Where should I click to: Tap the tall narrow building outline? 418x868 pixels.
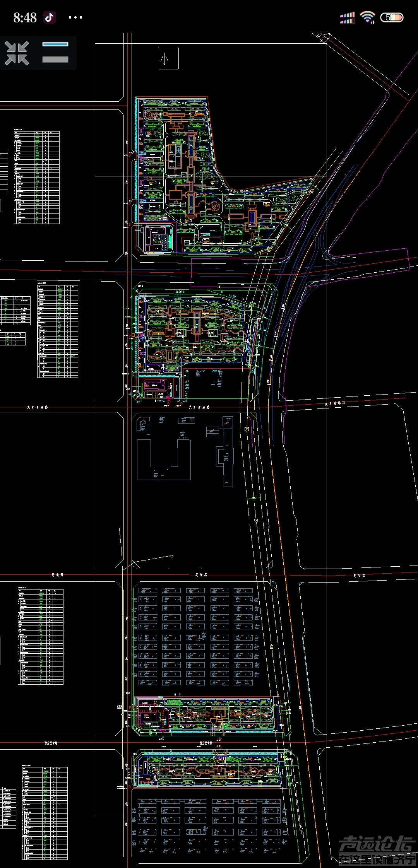tap(228, 451)
